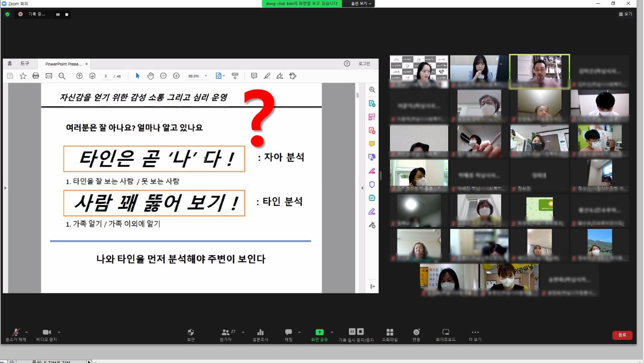
Task: Click the red 종료 end button
Action: [622, 335]
